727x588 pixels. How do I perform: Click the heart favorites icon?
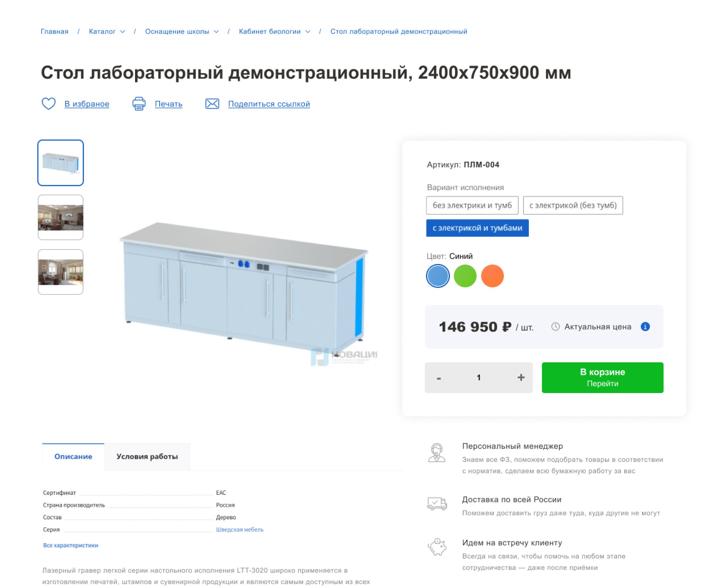pos(48,104)
